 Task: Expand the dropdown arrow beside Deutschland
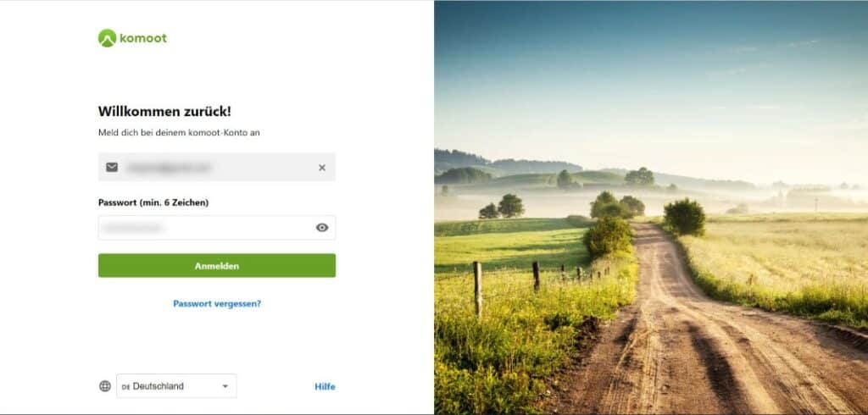[x=225, y=386]
